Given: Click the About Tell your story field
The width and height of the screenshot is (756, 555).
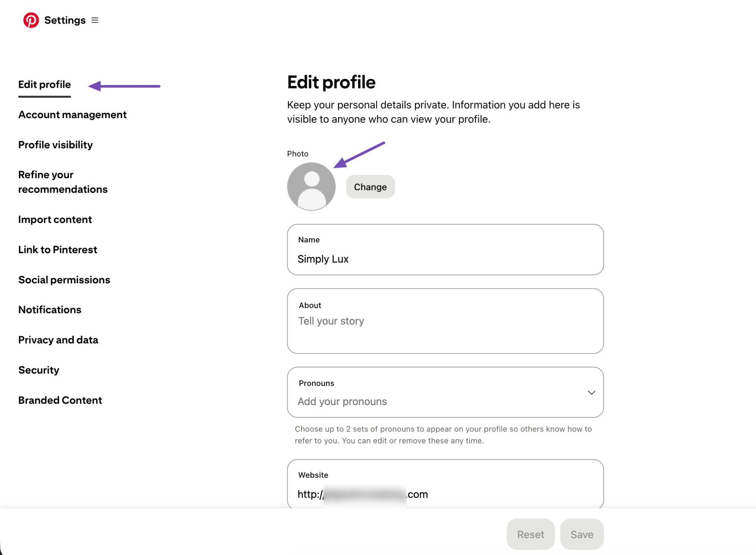Looking at the screenshot, I should pyautogui.click(x=445, y=321).
